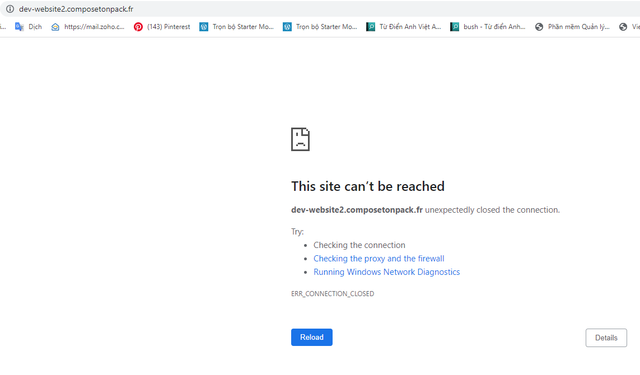Open the mail.zoho bookmark
Viewport: 640px width, 375px height.
pos(88,27)
